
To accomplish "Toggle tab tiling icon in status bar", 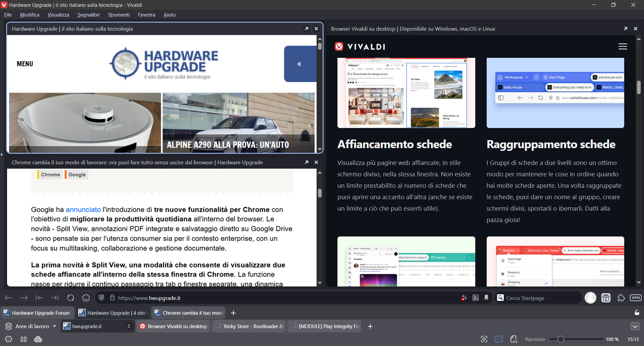I will (x=499, y=339).
